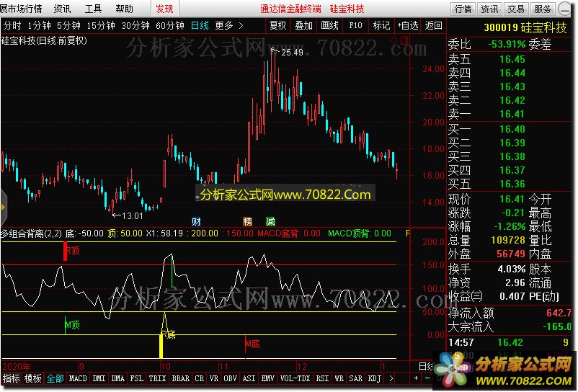Switch indicator to VOL-TDX
This screenshot has width=578, height=392.
click(x=295, y=378)
